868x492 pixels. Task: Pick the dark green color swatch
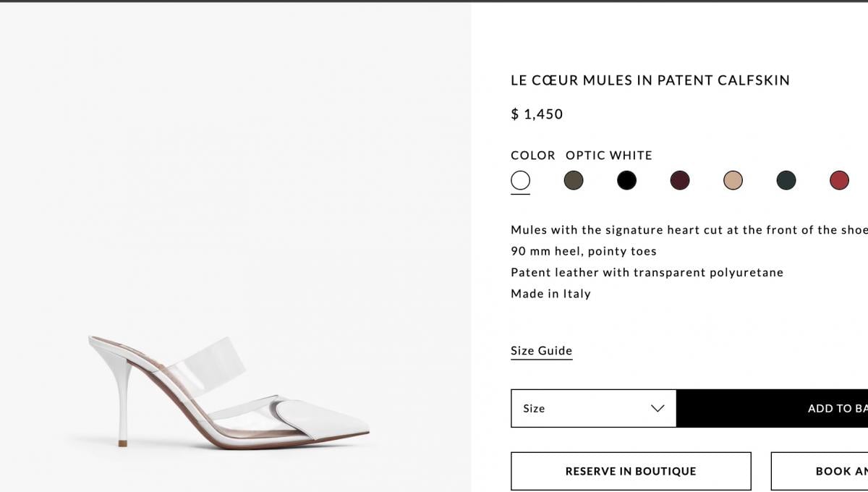786,180
